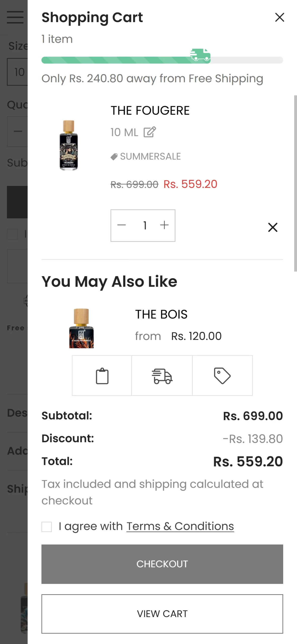
Task: Close the Shopping Cart drawer
Action: coord(279,17)
